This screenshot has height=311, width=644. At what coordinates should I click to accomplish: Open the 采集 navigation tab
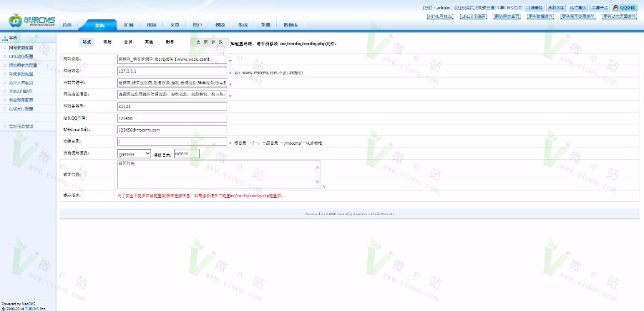tap(265, 25)
